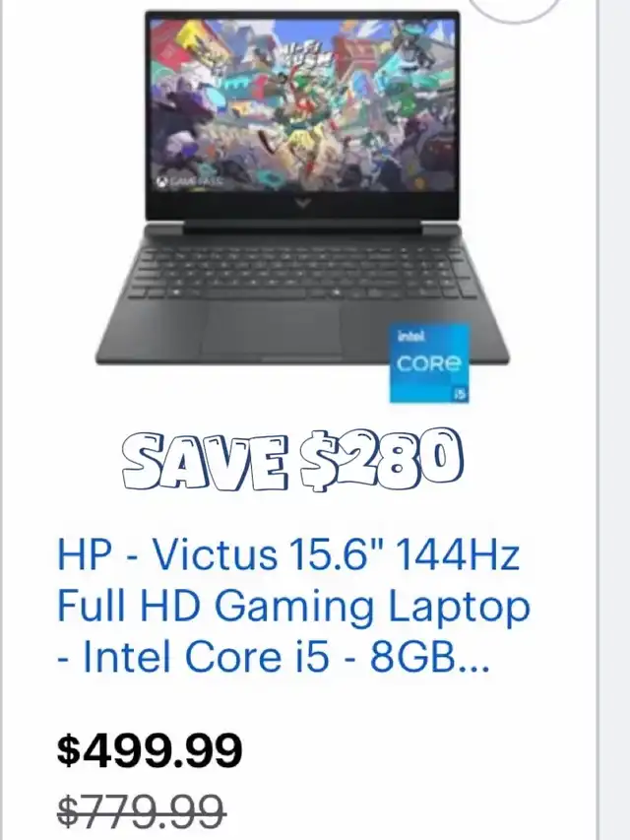Image resolution: width=630 pixels, height=840 pixels.
Task: Click the CORE text on the blue badge
Action: pos(429,363)
